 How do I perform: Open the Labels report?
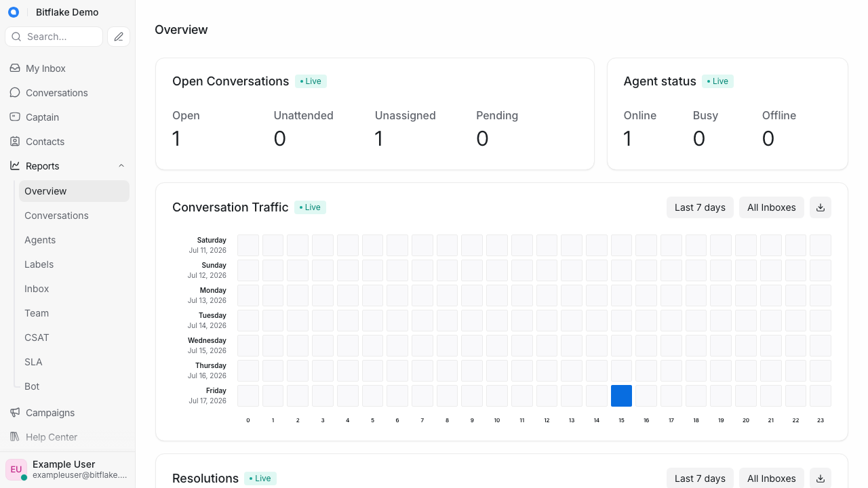click(x=74, y=264)
